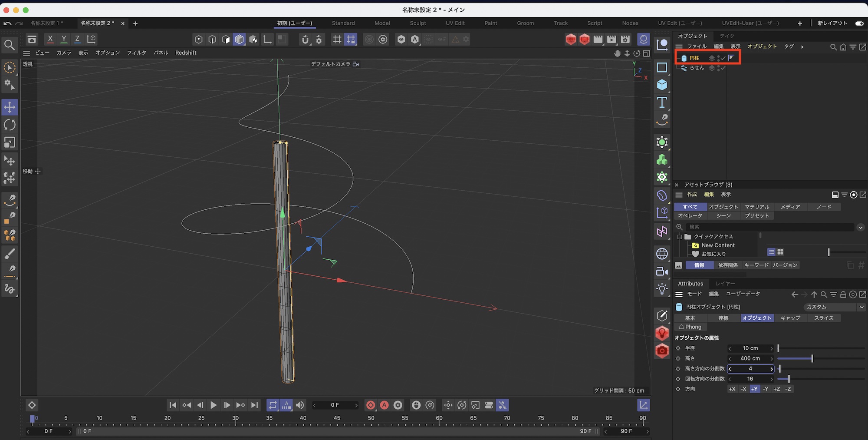
Task: Collapse the クイックアクセス tree folder
Action: (x=680, y=237)
